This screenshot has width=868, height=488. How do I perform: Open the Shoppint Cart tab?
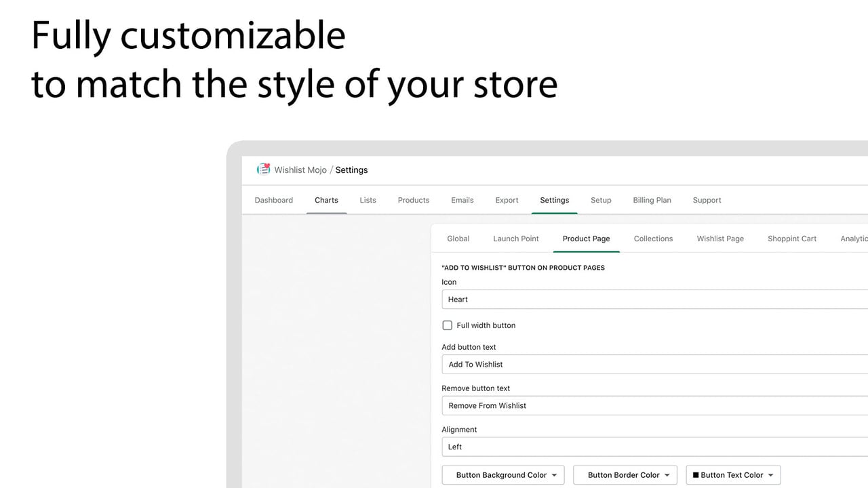click(x=792, y=239)
